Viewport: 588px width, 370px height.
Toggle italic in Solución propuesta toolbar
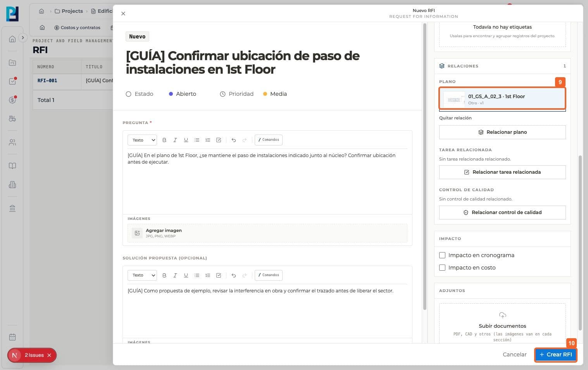coord(175,275)
